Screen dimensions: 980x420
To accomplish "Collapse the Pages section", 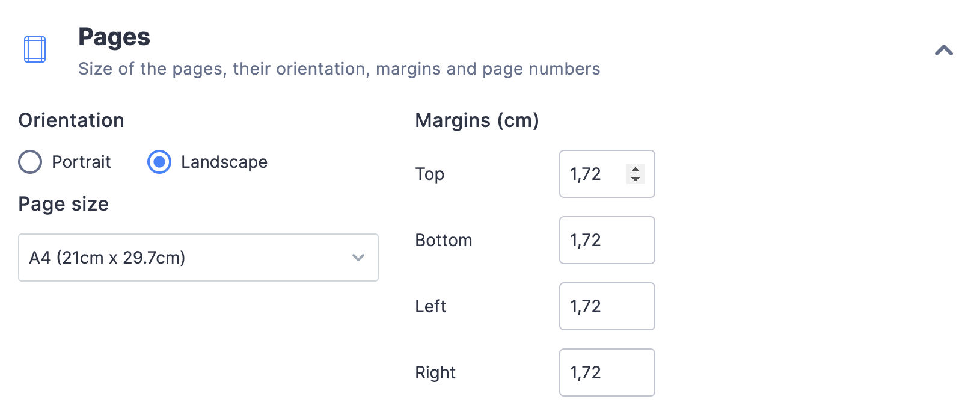I will click(943, 51).
